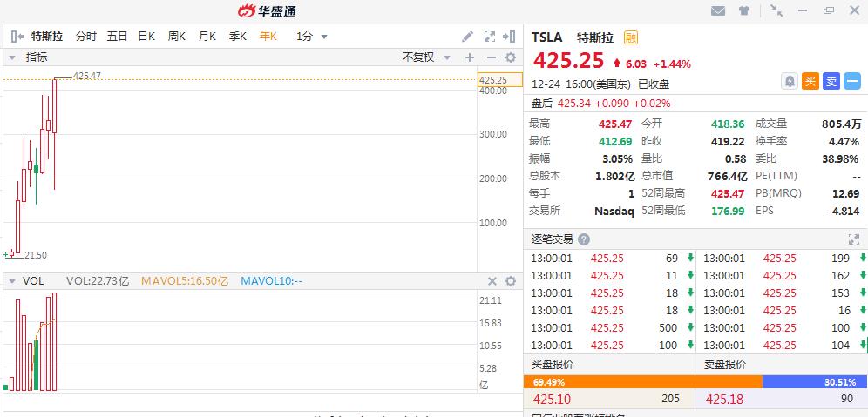Switch to 五日 chart tab

click(117, 37)
